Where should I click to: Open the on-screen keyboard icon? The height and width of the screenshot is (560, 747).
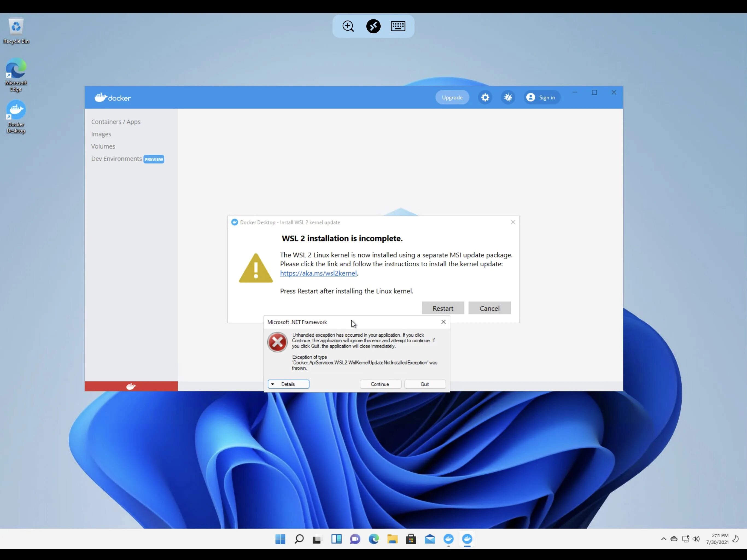pyautogui.click(x=398, y=26)
